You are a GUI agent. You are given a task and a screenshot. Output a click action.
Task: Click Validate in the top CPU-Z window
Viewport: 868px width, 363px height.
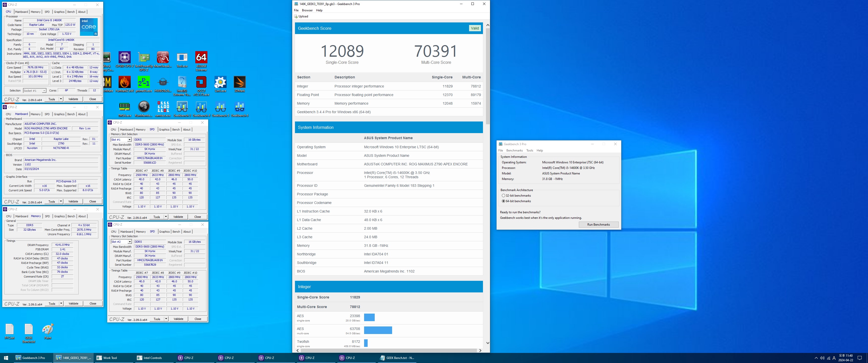[73, 99]
